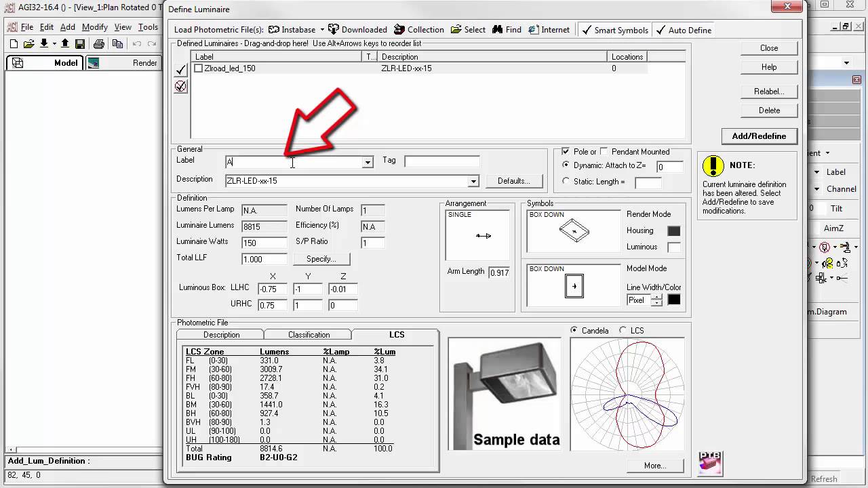Select the Candela radio button
This screenshot has height=488, width=868.
tap(575, 331)
